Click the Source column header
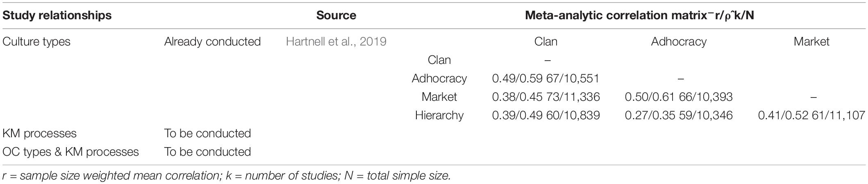868x184 pixels. [336, 15]
